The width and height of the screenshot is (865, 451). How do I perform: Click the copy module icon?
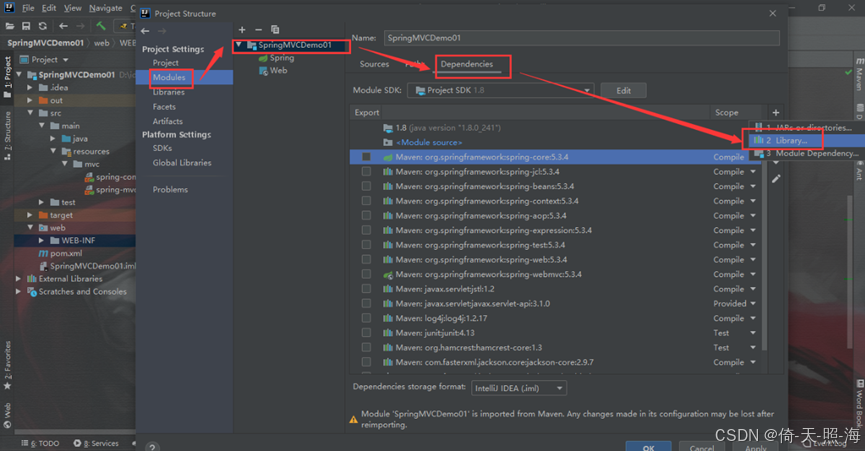pos(275,30)
